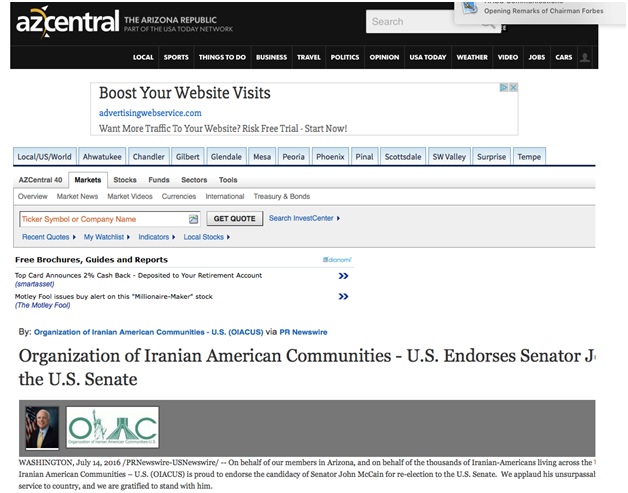Expand the Recent Quotes menu
The width and height of the screenshot is (628, 493).
coord(48,237)
